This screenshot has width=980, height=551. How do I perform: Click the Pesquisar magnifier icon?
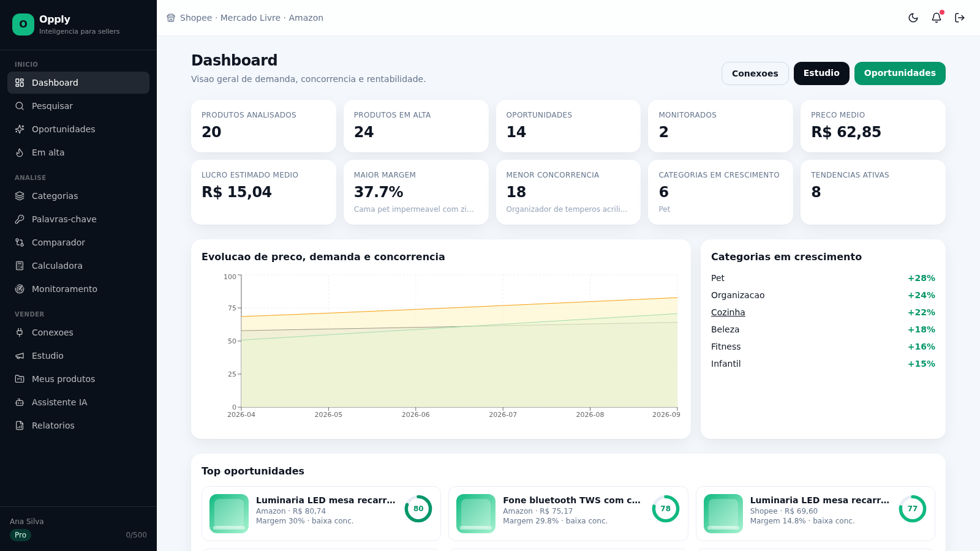(x=20, y=106)
